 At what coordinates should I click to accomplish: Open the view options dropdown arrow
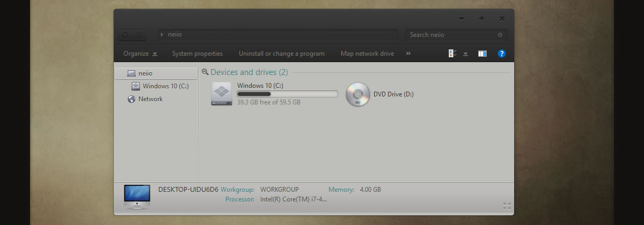point(465,54)
